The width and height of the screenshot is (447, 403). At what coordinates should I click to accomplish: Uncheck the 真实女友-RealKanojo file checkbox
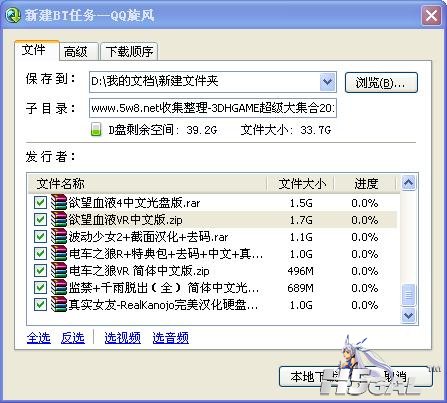[x=40, y=304]
